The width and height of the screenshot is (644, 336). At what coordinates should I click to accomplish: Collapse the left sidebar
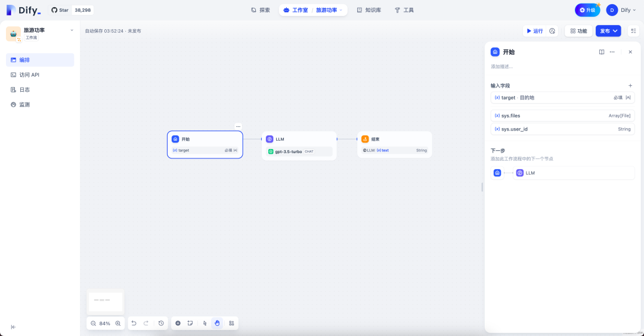pos(13,327)
